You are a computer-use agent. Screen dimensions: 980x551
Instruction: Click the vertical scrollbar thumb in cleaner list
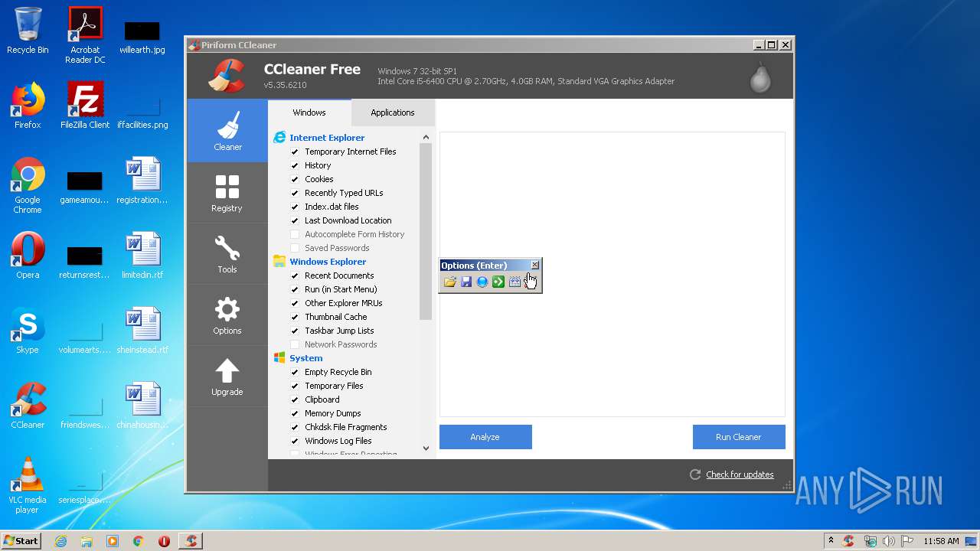426,232
